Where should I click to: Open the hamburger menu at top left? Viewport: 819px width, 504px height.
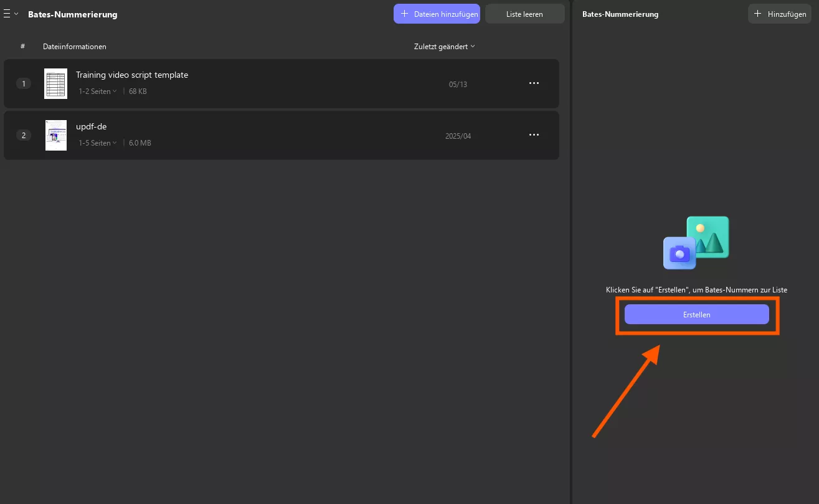point(7,14)
